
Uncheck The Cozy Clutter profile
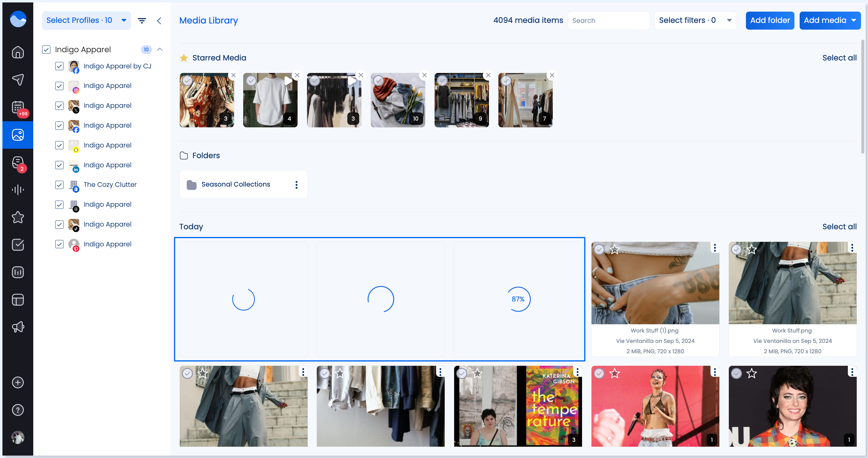59,185
